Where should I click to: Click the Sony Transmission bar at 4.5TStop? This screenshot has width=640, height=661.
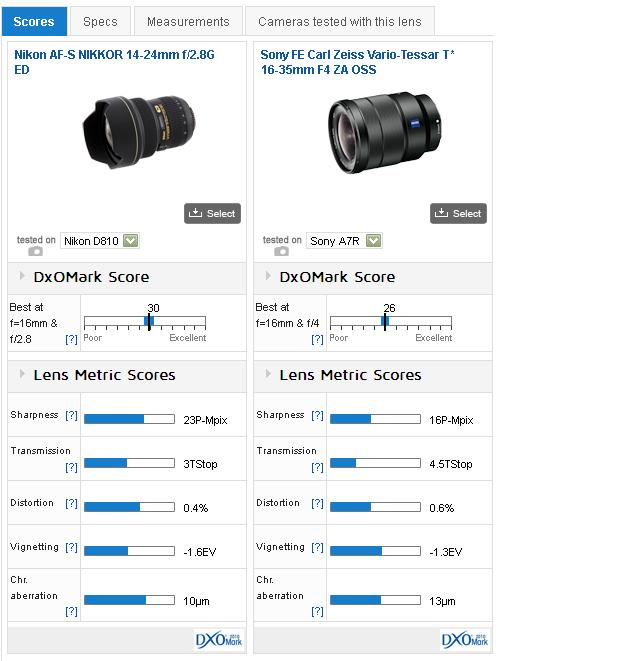[375, 463]
